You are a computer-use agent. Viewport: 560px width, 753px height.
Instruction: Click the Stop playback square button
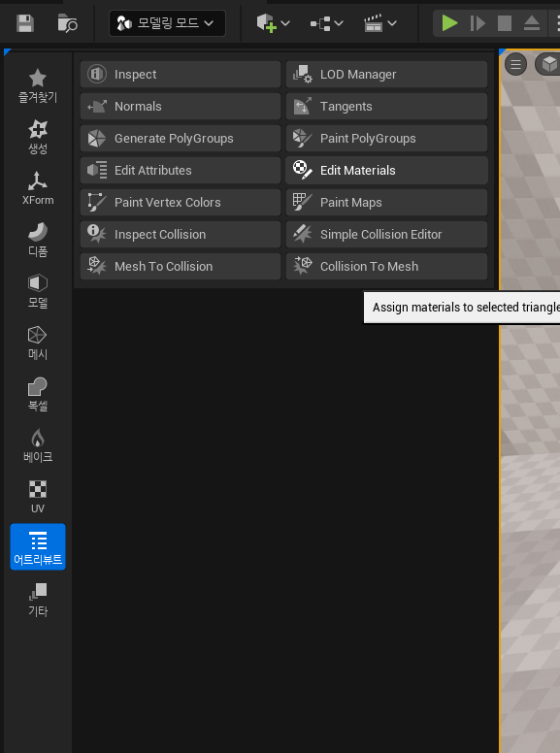(505, 23)
